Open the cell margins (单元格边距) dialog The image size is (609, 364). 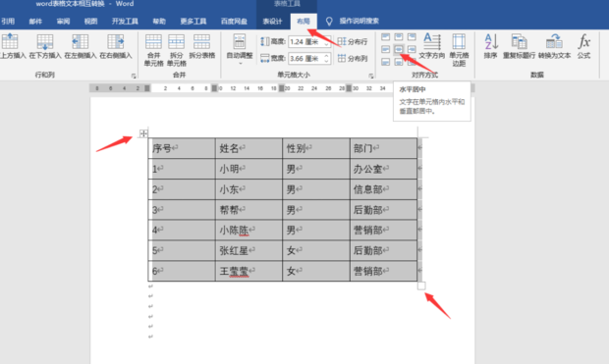[459, 50]
